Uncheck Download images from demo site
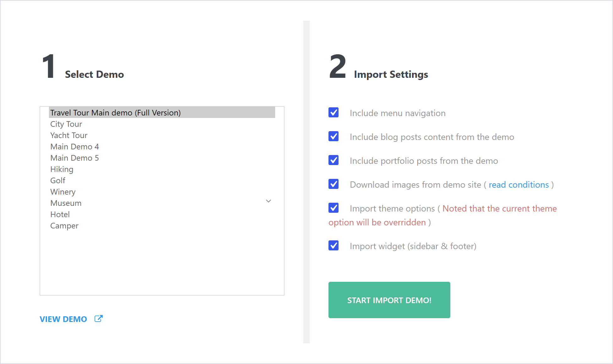 pos(334,184)
